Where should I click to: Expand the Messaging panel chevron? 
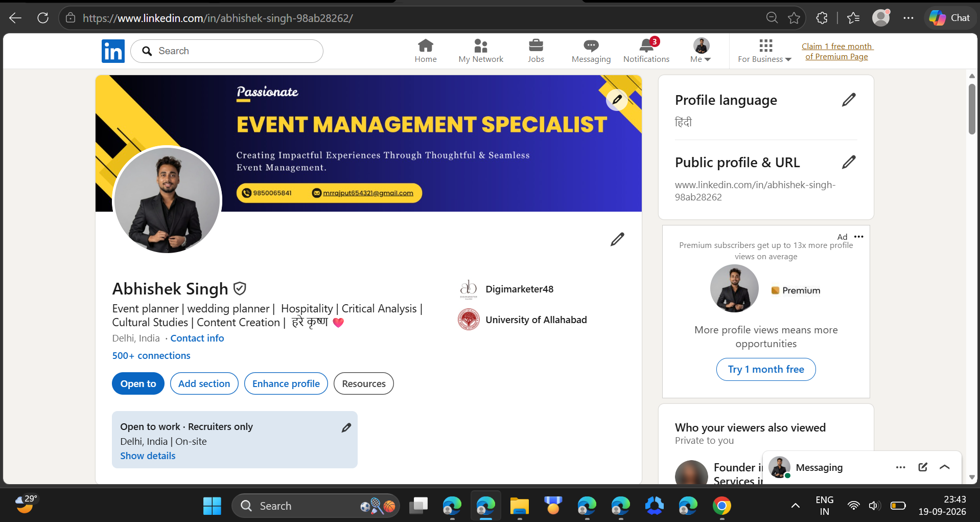coord(945,467)
